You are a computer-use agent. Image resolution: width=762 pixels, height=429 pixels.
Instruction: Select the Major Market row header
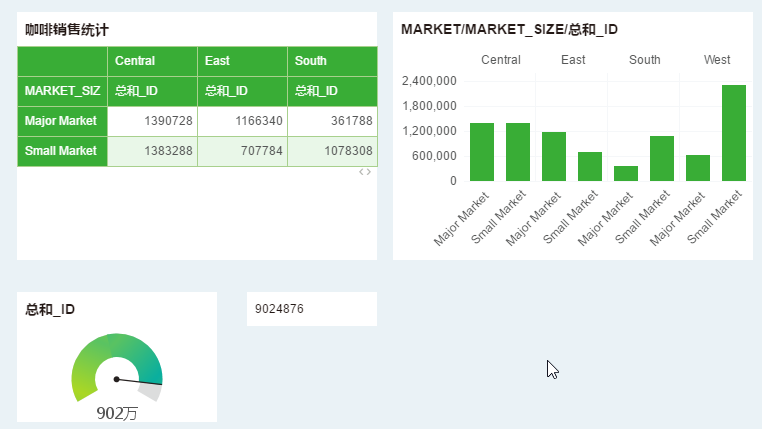[x=62, y=121]
